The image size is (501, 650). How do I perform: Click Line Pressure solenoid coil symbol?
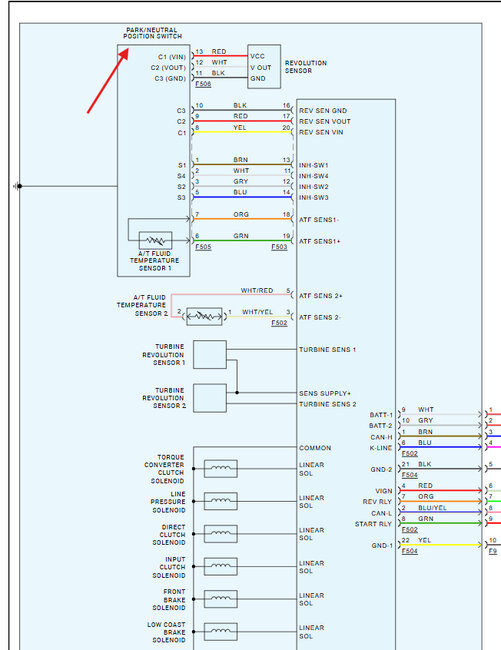(x=221, y=501)
